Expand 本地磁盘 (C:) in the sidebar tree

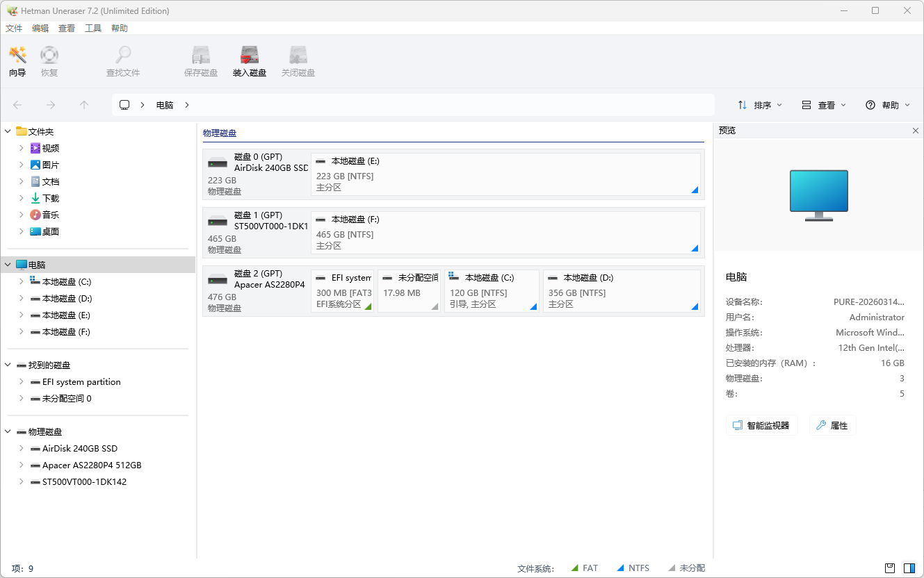coord(20,281)
